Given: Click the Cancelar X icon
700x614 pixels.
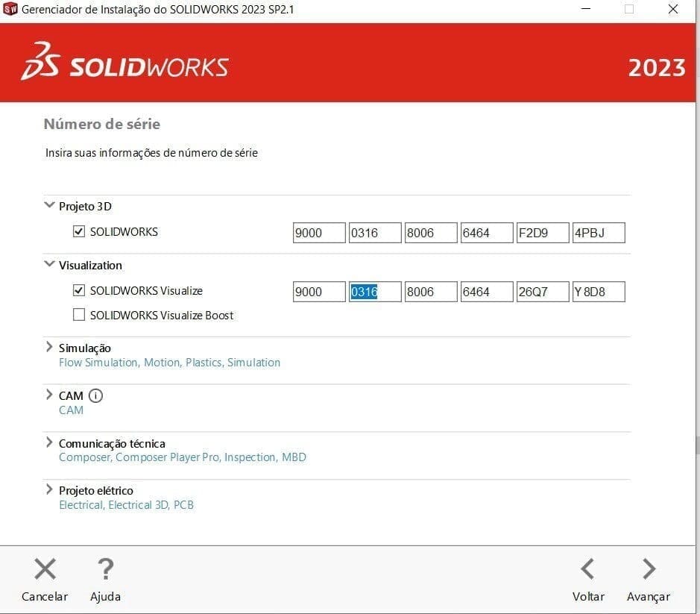Looking at the screenshot, I should (45, 569).
